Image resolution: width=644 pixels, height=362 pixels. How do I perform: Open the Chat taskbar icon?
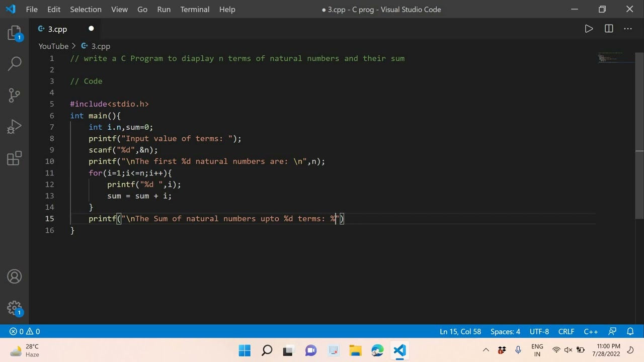pos(311,350)
